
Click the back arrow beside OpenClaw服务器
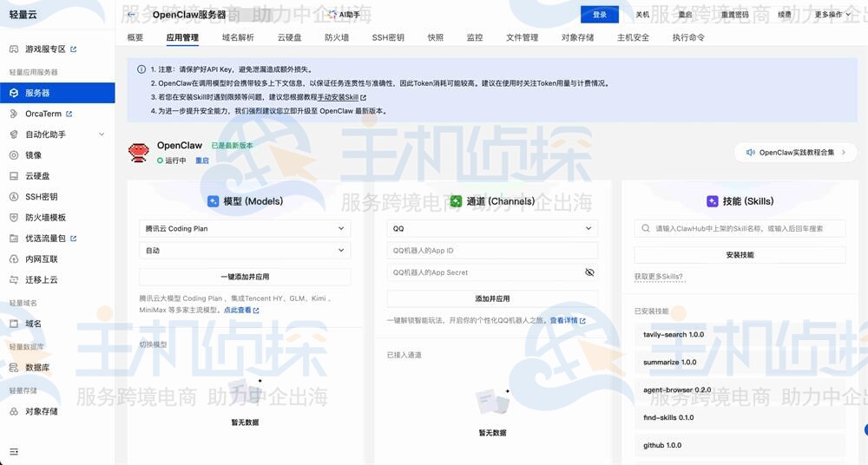click(131, 15)
